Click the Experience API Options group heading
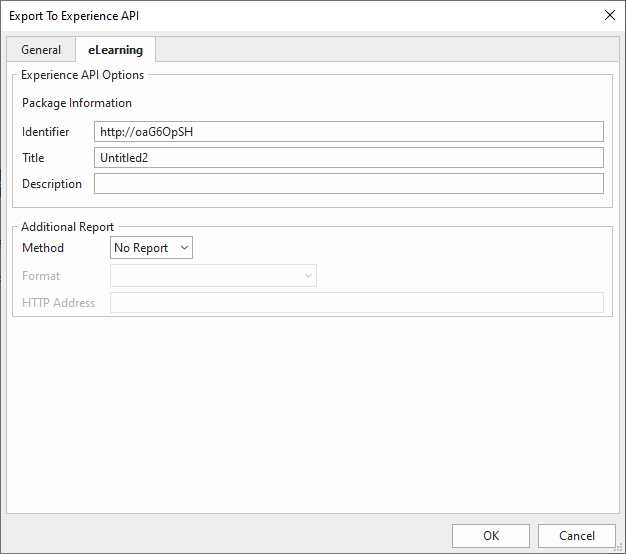Screen dimensions: 626x554 point(82,75)
